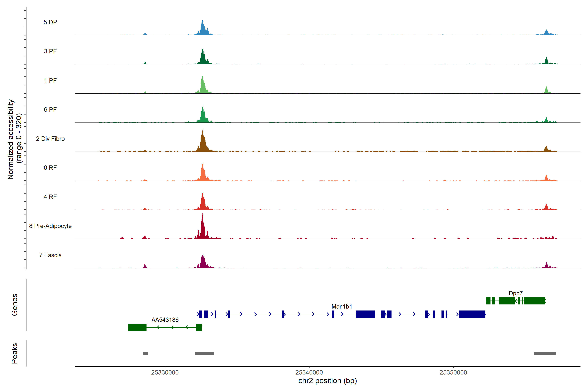Click the smallest gray peak bar
This screenshot has height=392, width=588.
tap(145, 353)
